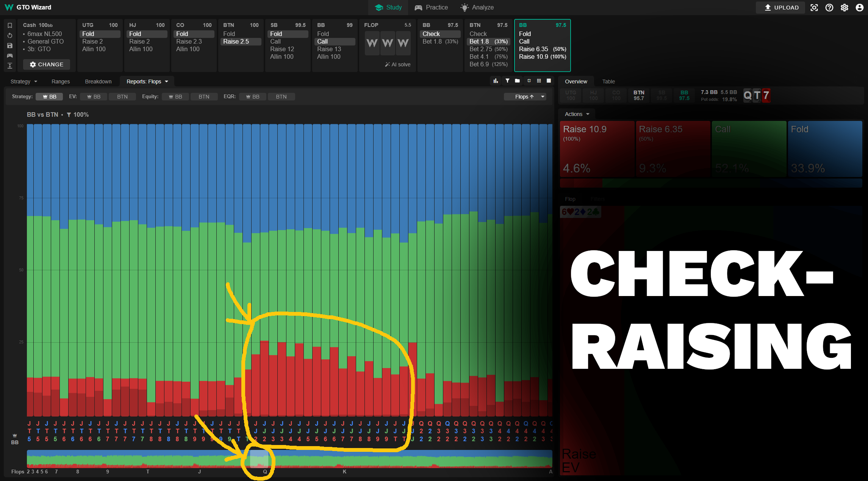
Task: Select BTN Bet 2.75 (50%) action
Action: 488,49
